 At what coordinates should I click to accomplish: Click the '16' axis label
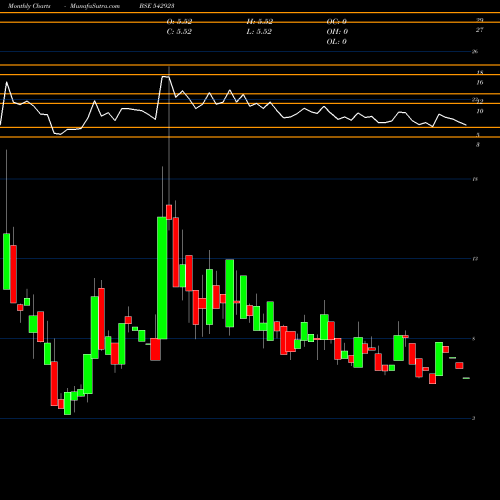click(x=480, y=83)
